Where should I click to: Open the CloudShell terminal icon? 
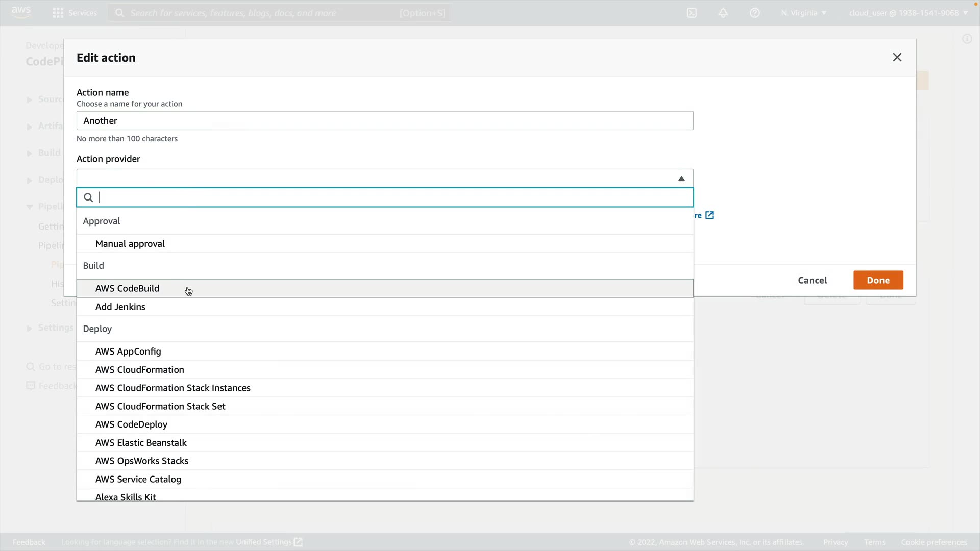pyautogui.click(x=692, y=13)
